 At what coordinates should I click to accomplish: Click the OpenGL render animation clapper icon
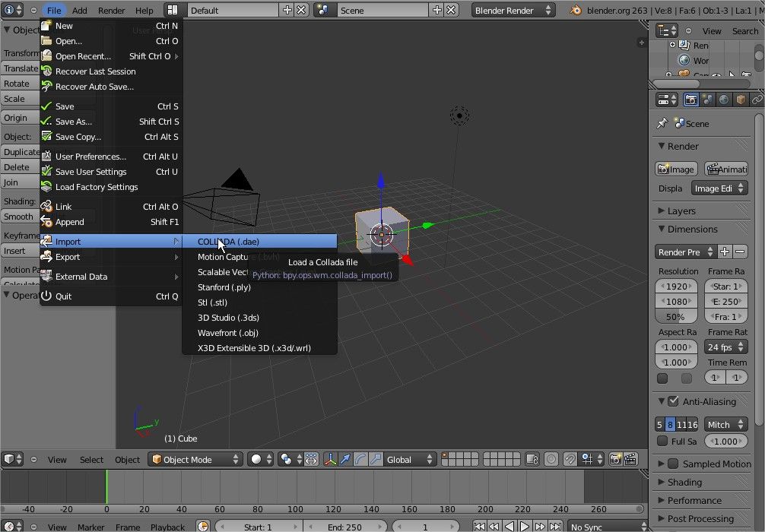pyautogui.click(x=630, y=459)
